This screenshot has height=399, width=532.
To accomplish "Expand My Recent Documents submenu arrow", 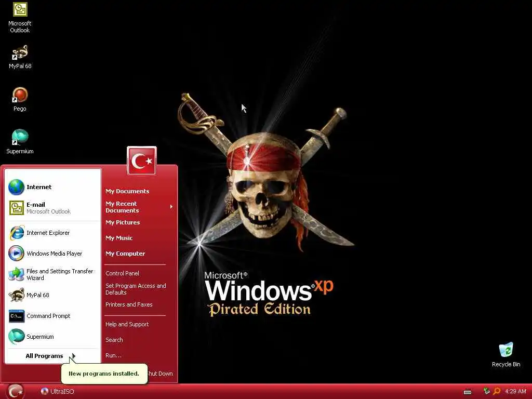I will [x=171, y=207].
